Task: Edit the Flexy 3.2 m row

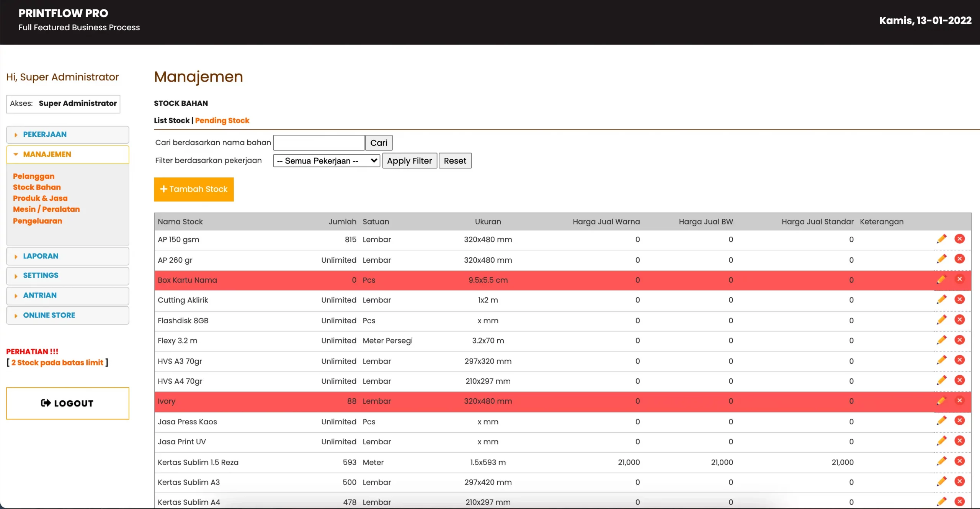Action: point(941,340)
